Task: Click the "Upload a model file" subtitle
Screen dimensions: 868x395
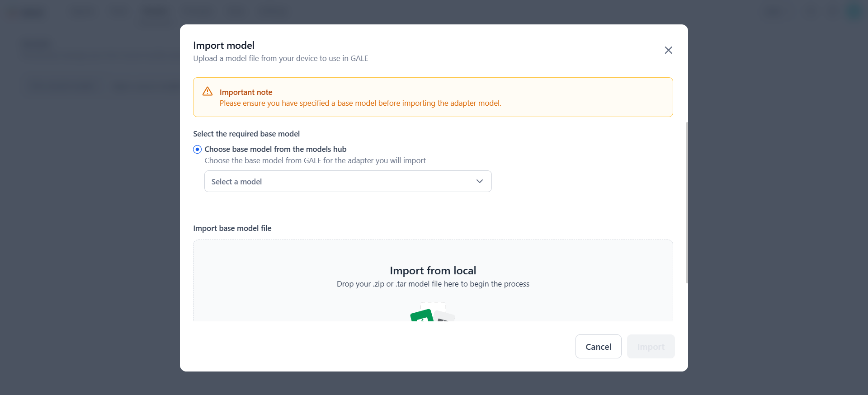Action: (280, 58)
